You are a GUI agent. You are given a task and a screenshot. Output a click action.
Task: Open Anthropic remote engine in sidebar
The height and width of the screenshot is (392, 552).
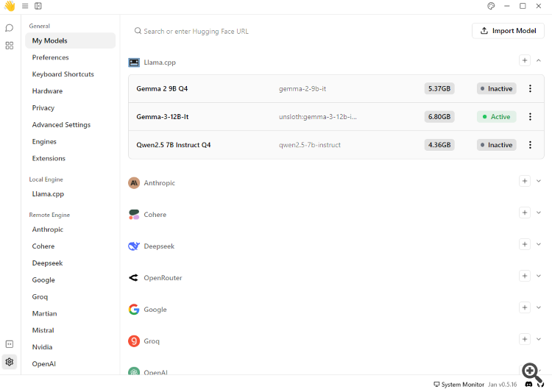[x=48, y=229]
